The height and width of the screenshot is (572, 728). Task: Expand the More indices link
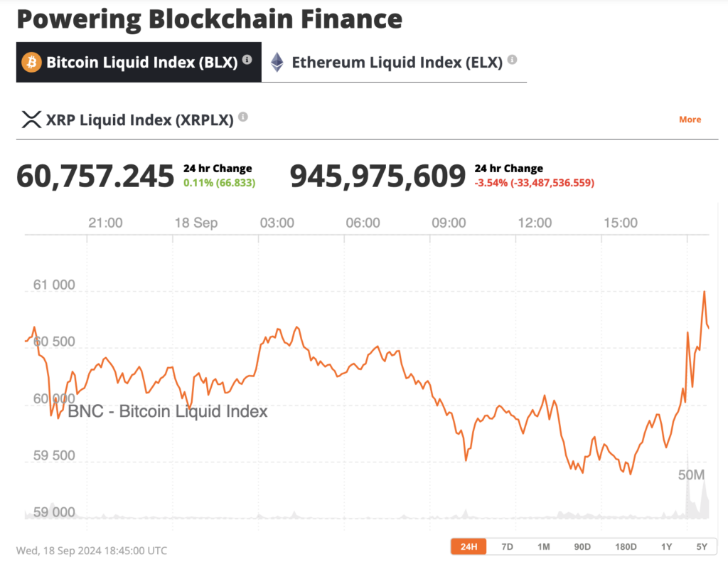tap(690, 120)
